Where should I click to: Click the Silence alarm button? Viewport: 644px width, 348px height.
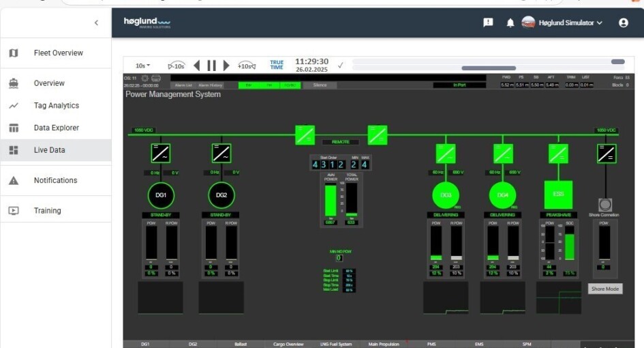tap(320, 85)
